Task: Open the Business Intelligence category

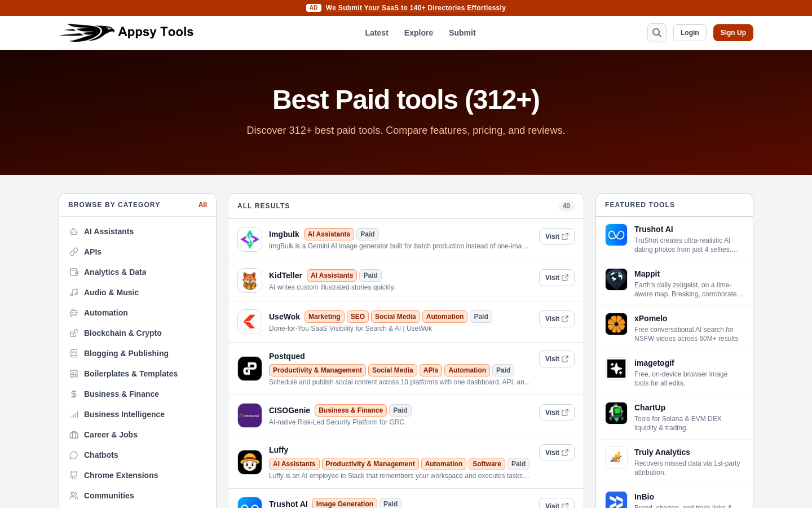Action: 124,414
